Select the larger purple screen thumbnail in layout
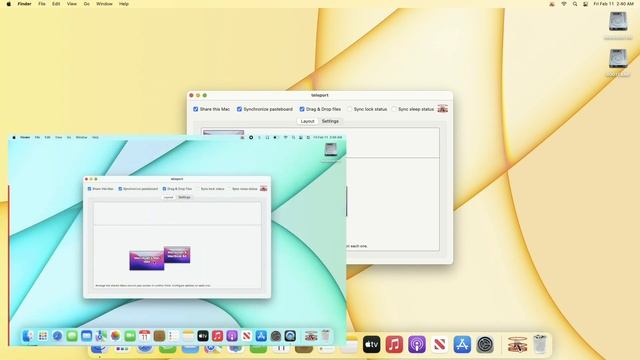 point(147,260)
